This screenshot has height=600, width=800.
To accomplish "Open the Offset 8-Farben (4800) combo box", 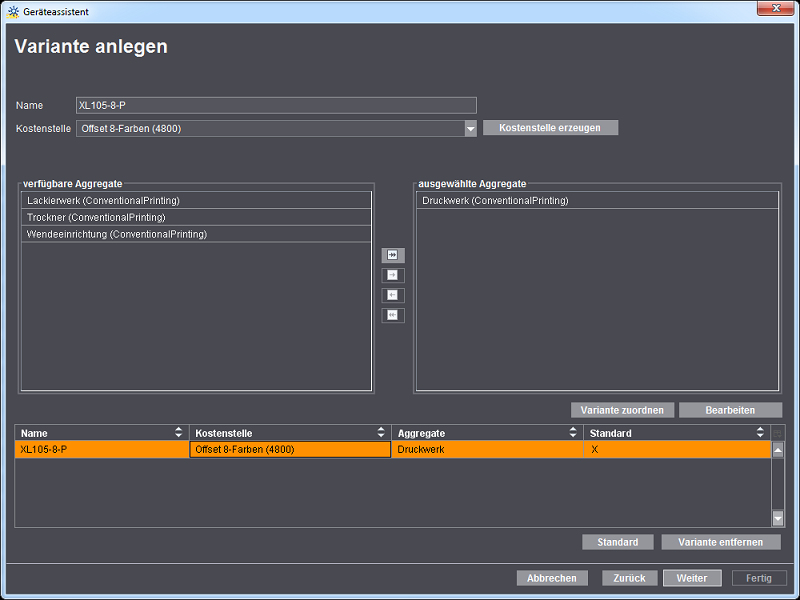I will pyautogui.click(x=270, y=128).
